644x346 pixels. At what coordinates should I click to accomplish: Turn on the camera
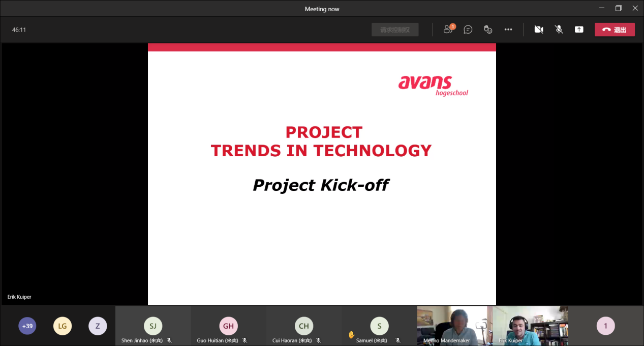tap(539, 30)
